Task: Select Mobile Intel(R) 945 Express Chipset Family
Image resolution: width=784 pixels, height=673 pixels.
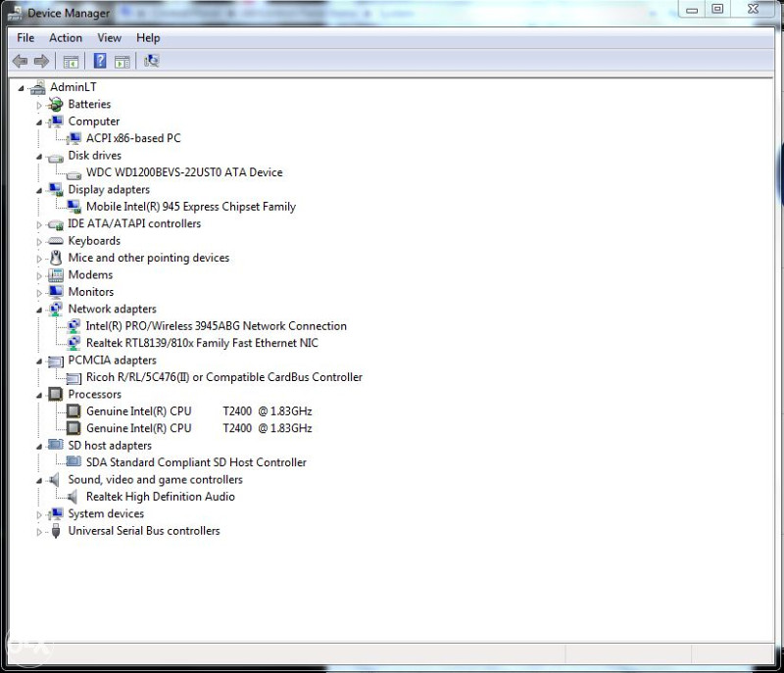Action: coord(191,207)
